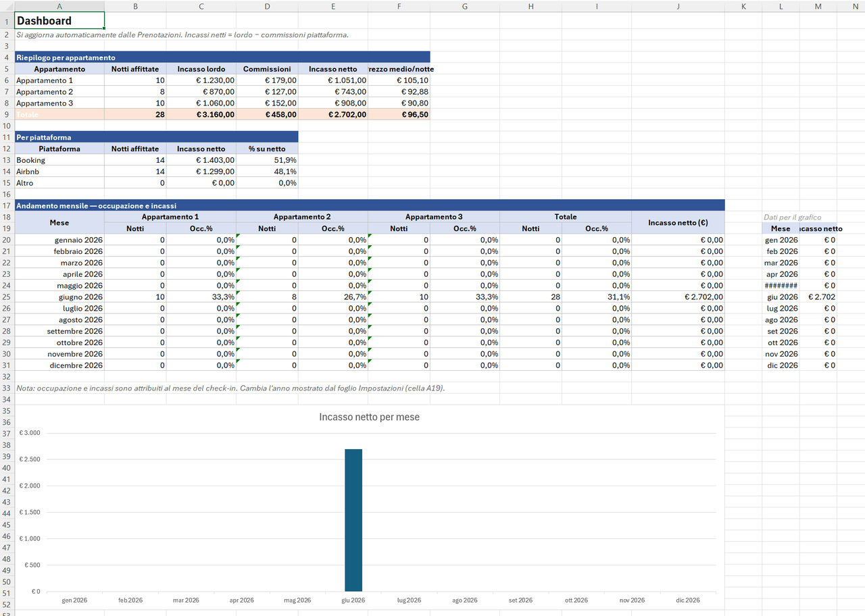Select the € 458,00 total commissions cell

pyautogui.click(x=267, y=115)
